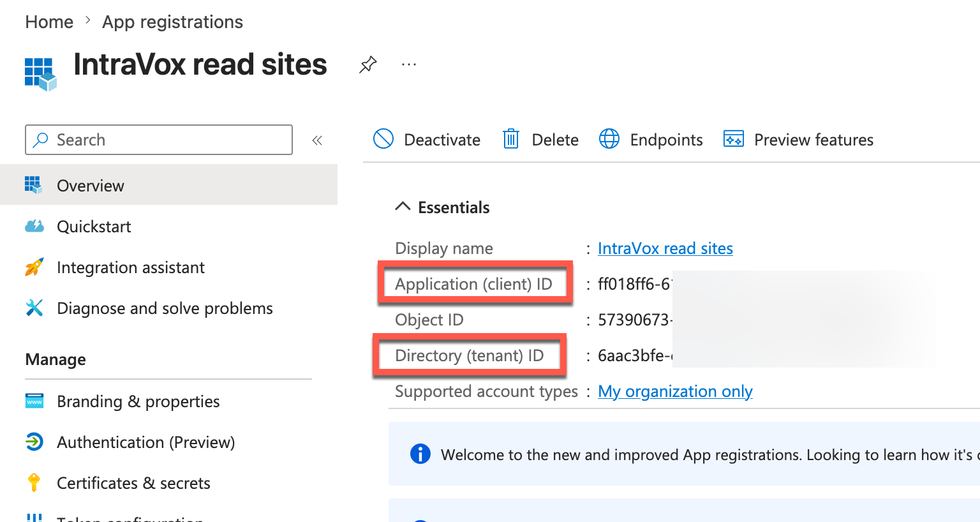The height and width of the screenshot is (522, 980).
Task: Collapse the Essentials section chevron
Action: (403, 207)
